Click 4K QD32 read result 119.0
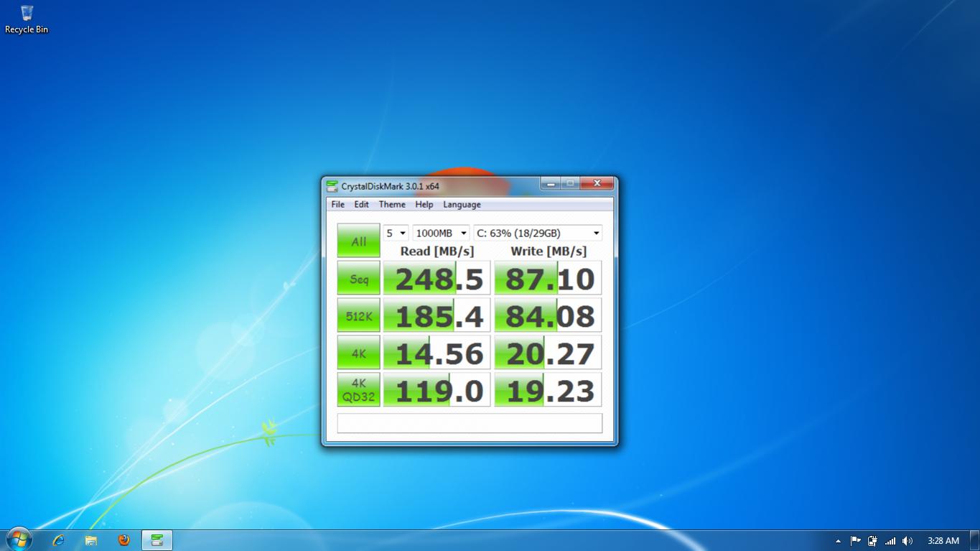 pyautogui.click(x=437, y=390)
